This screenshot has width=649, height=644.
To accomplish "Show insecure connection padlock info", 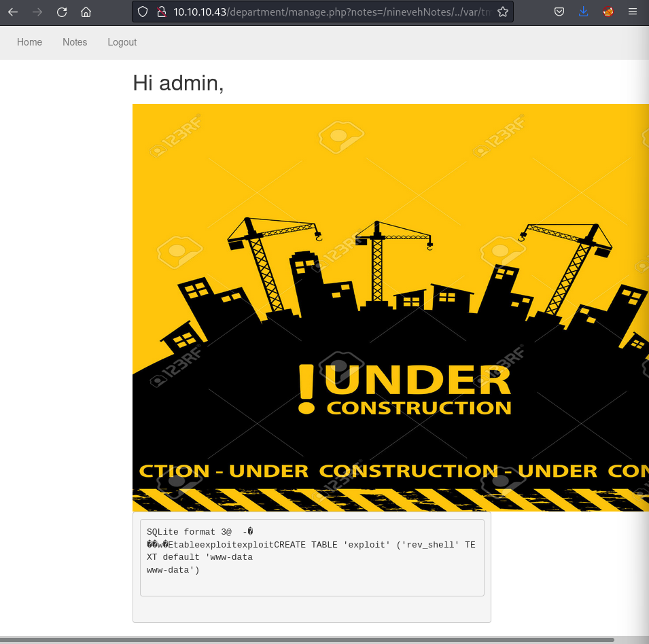I will [x=161, y=12].
